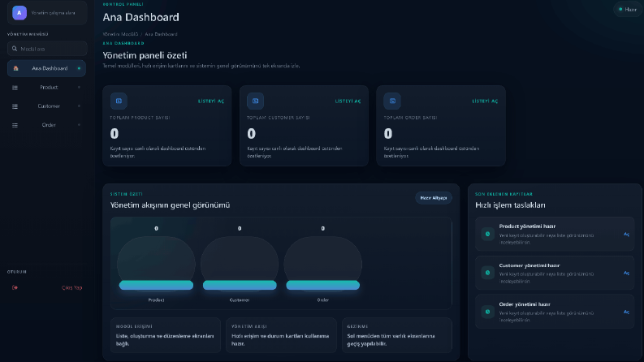The width and height of the screenshot is (644, 362).
Task: Click the search magnifier icon
Action: coord(15,49)
